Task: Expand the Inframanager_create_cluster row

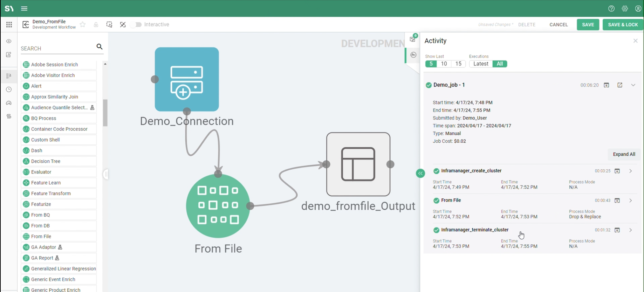Action: pos(630,171)
